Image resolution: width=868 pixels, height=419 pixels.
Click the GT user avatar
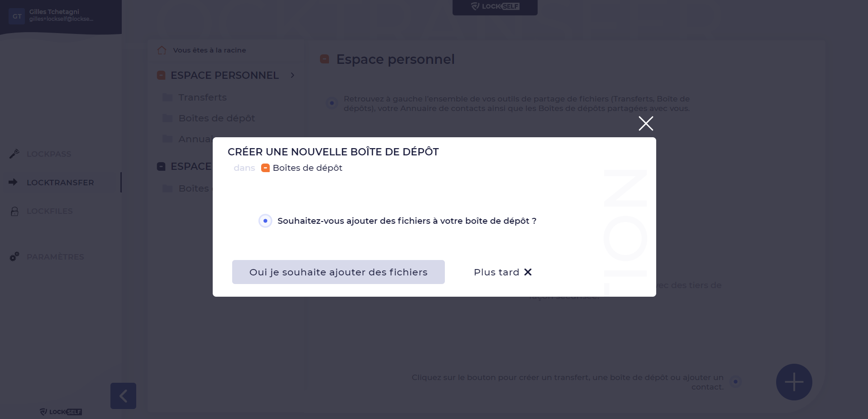click(x=17, y=16)
